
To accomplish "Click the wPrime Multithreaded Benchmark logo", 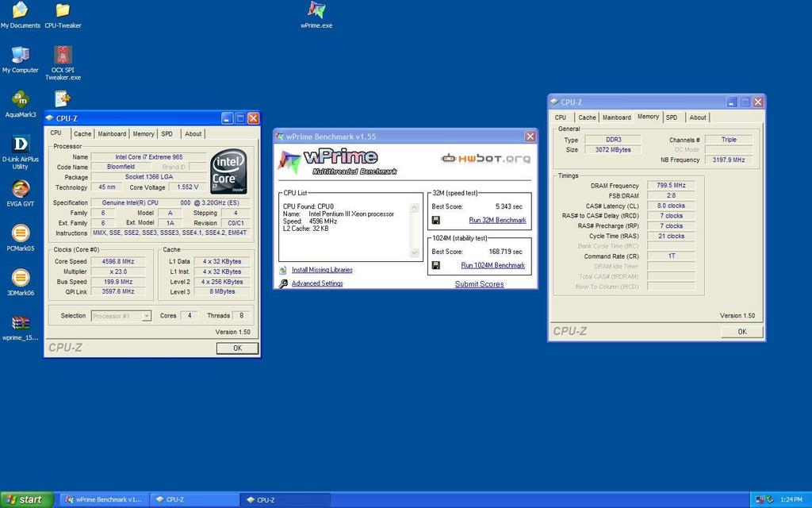I will pyautogui.click(x=338, y=162).
